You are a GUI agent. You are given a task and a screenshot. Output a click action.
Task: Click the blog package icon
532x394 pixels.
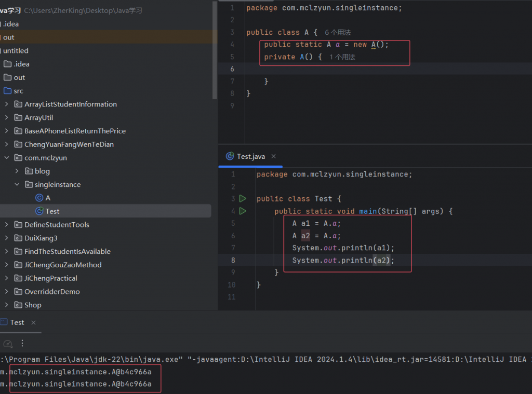pos(29,171)
